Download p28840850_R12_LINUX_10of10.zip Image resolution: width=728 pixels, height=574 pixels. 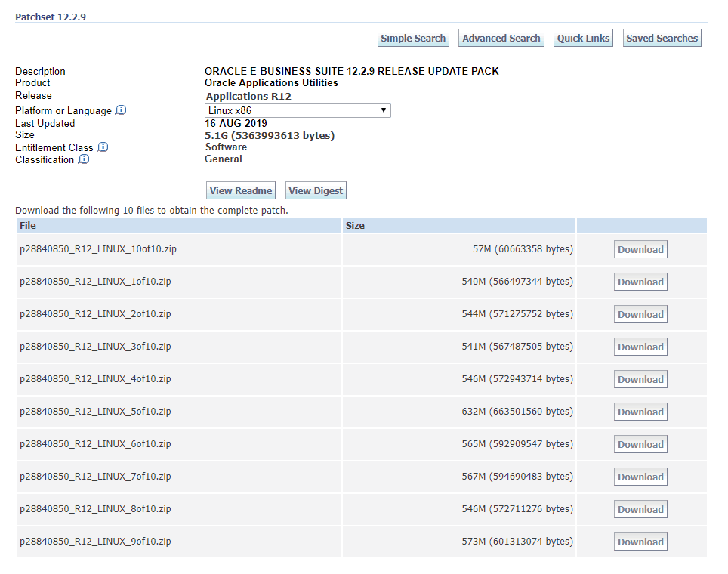click(x=640, y=248)
